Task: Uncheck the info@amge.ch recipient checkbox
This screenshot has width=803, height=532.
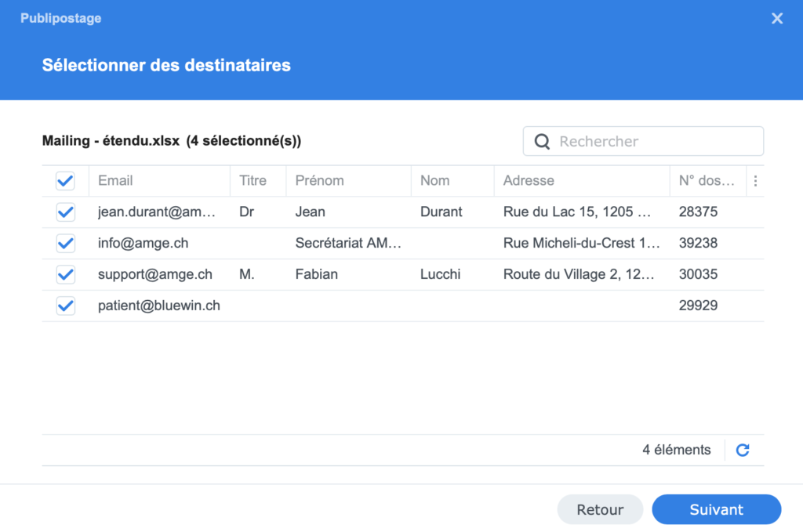Action: (x=66, y=243)
